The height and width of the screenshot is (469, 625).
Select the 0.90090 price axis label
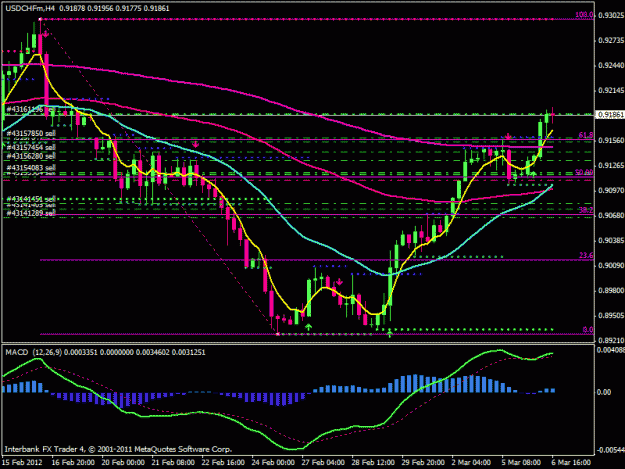pos(611,265)
